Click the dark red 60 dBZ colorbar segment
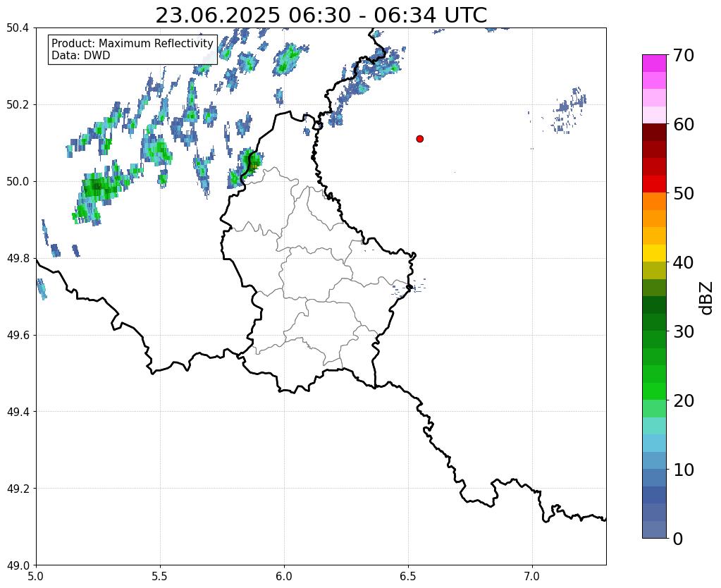721x588 pixels. coord(654,132)
